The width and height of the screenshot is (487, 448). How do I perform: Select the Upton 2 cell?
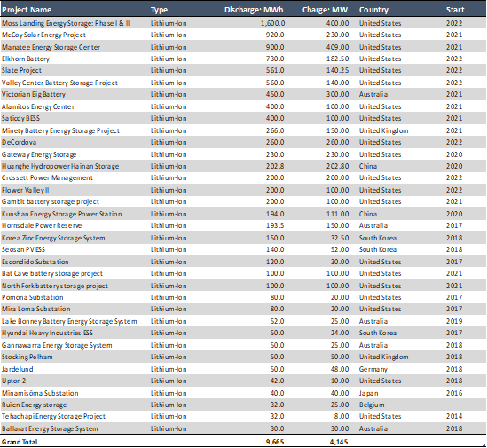13,381
